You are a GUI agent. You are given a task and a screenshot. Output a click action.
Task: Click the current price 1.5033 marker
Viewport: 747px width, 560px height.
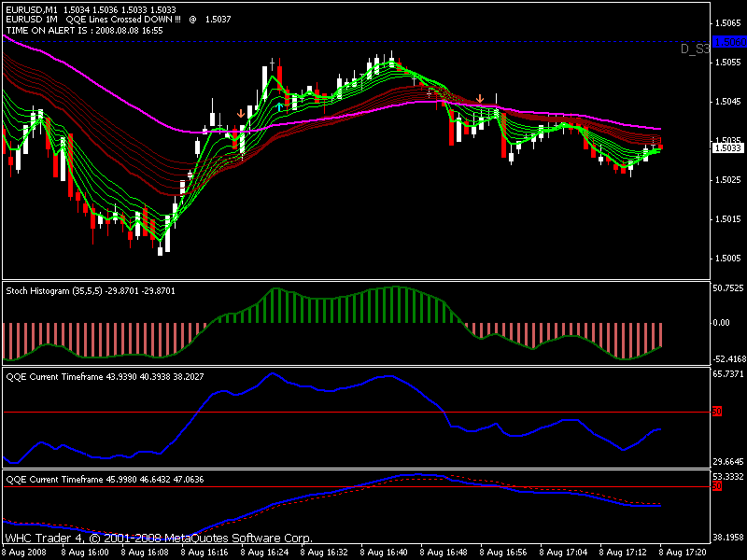point(727,147)
